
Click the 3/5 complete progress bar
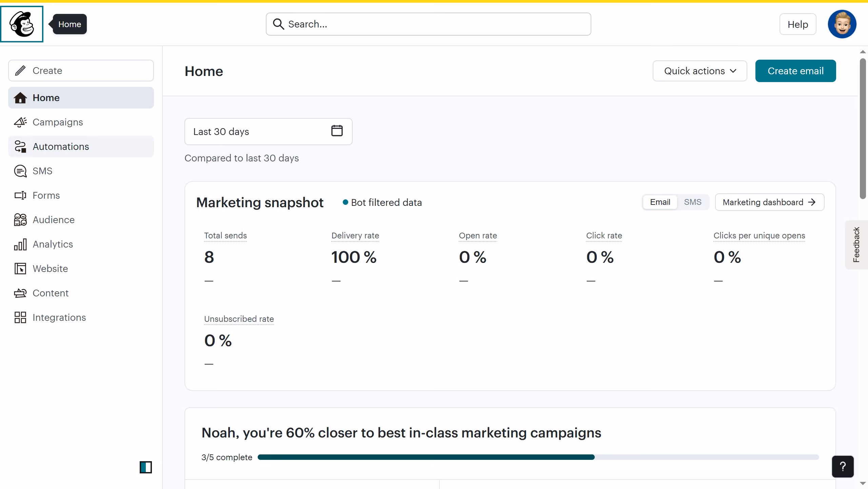point(538,457)
